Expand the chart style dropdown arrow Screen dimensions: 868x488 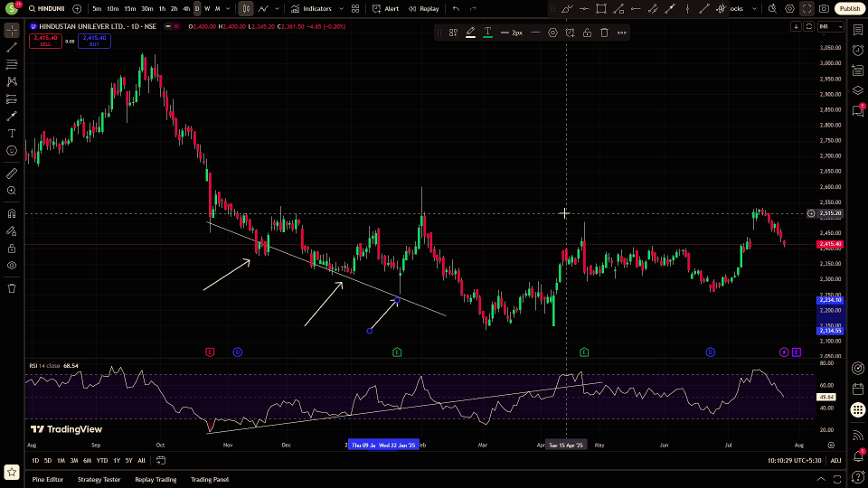[x=278, y=9]
